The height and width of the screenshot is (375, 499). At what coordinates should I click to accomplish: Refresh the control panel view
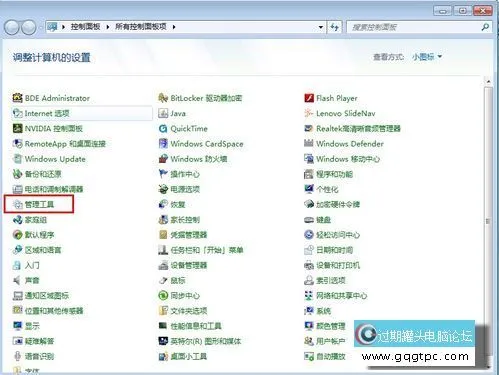tap(334, 27)
